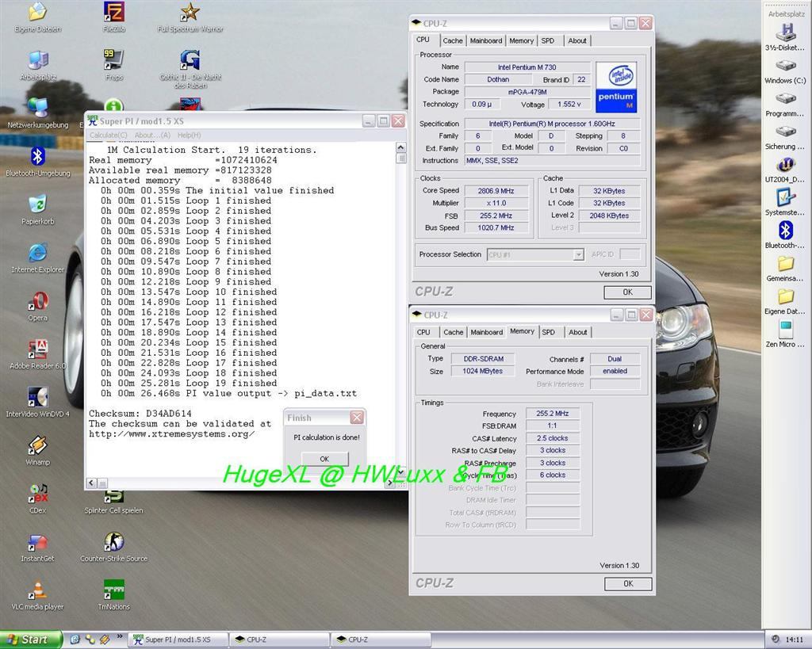Launch the TmNations desktop shortcut
The width and height of the screenshot is (812, 649).
tap(114, 596)
